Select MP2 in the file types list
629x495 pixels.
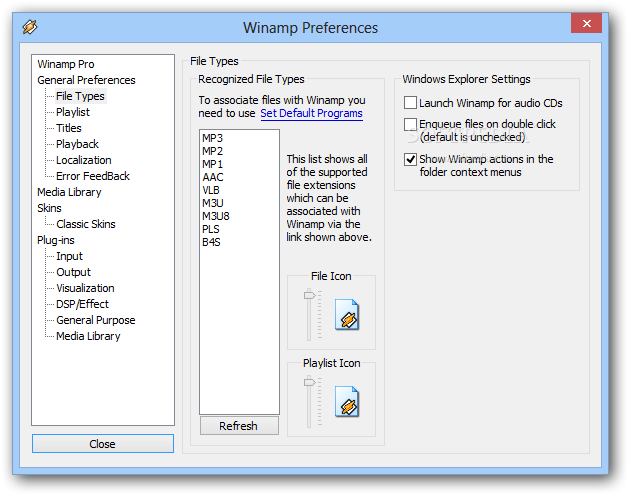pos(212,151)
